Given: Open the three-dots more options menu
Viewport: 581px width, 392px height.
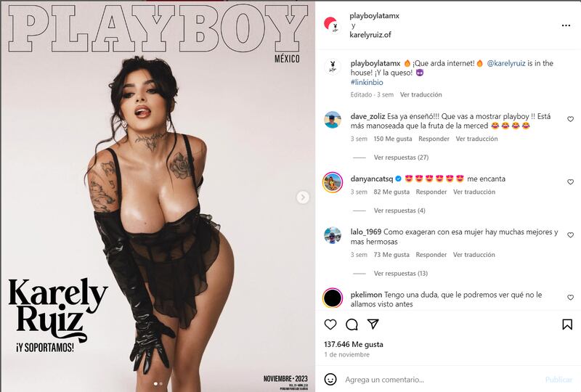Looking at the screenshot, I should (566, 25).
